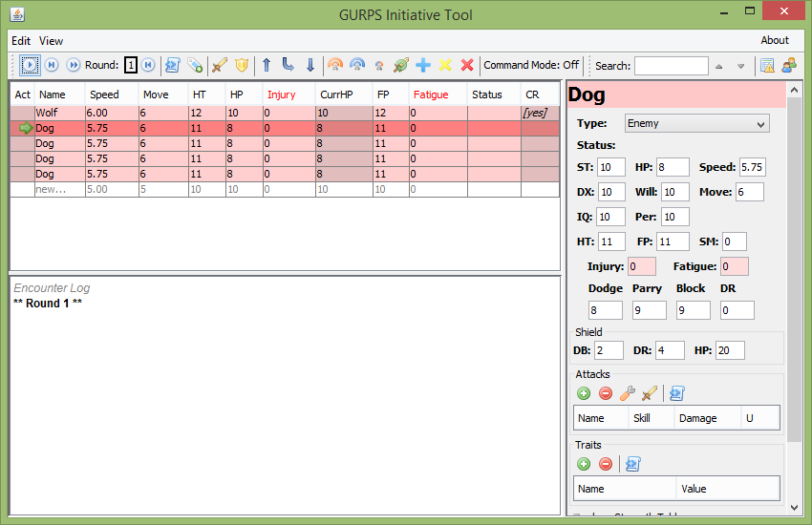Screen dimensions: 812x525
Task: Open the script scroll icon in the main toolbar
Action: [173, 65]
